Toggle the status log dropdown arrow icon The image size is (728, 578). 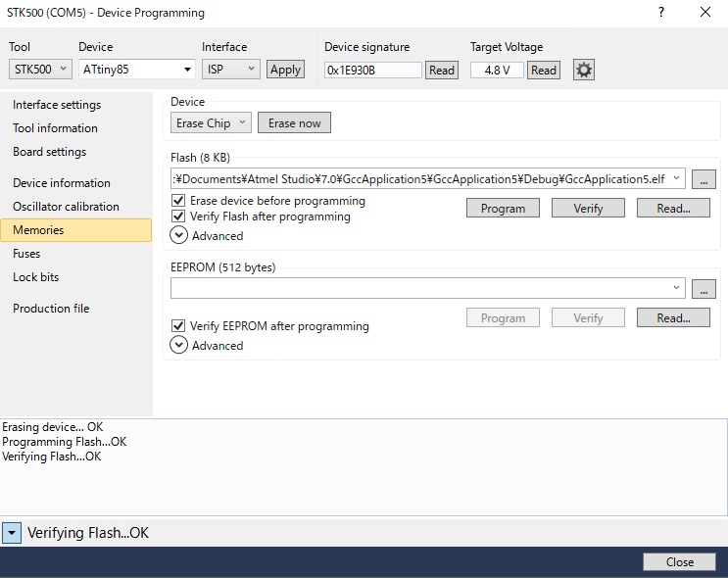pos(12,533)
